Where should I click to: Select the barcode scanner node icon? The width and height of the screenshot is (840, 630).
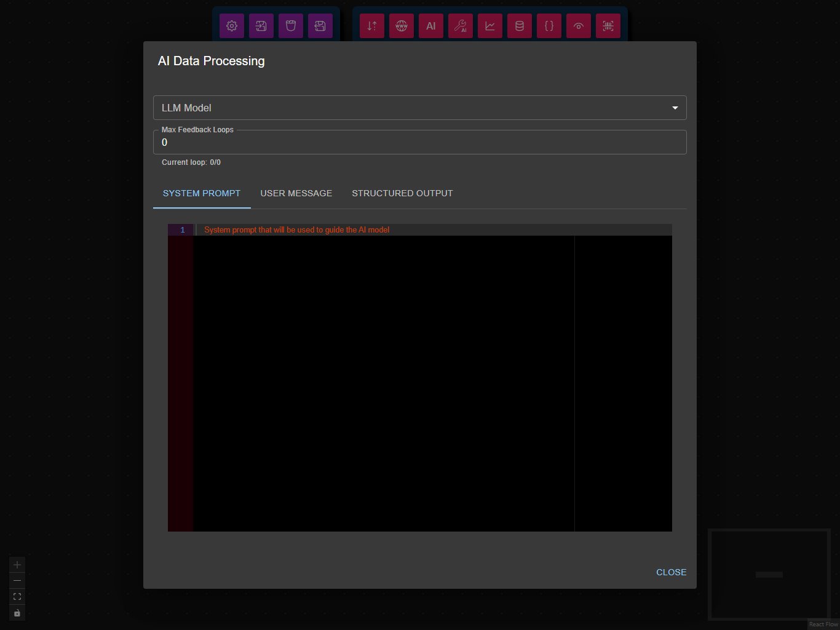click(x=608, y=26)
